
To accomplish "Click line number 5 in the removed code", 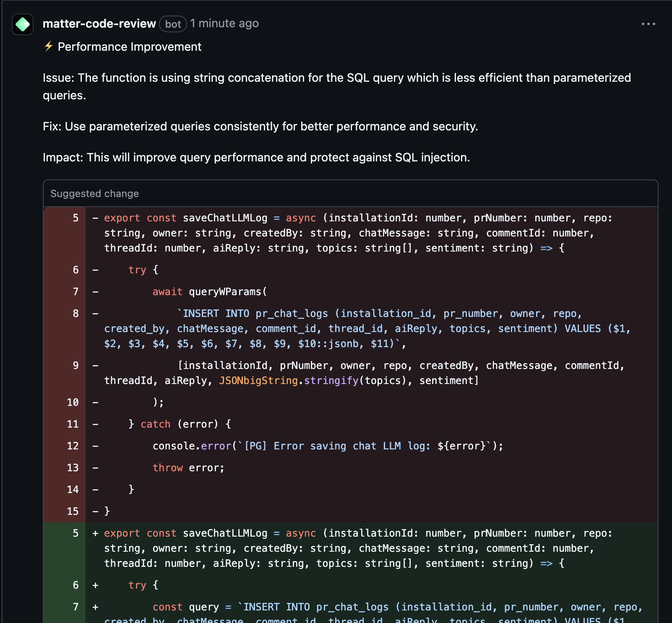I will (x=75, y=218).
